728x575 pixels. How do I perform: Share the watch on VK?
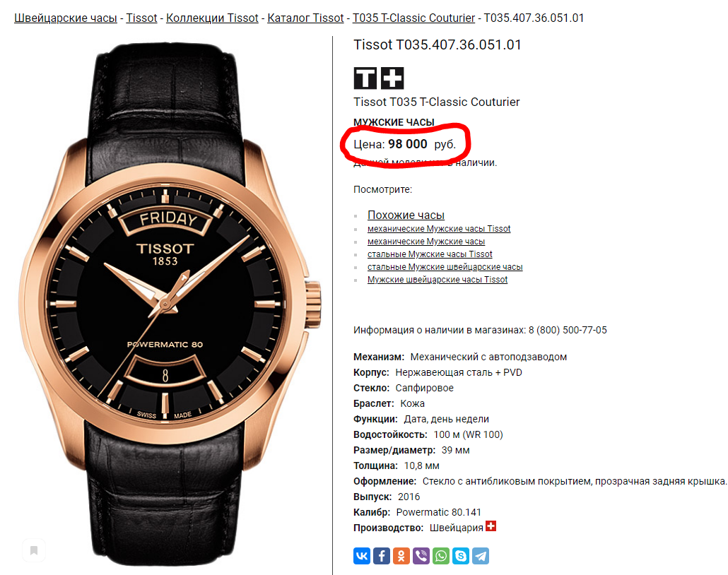point(362,555)
